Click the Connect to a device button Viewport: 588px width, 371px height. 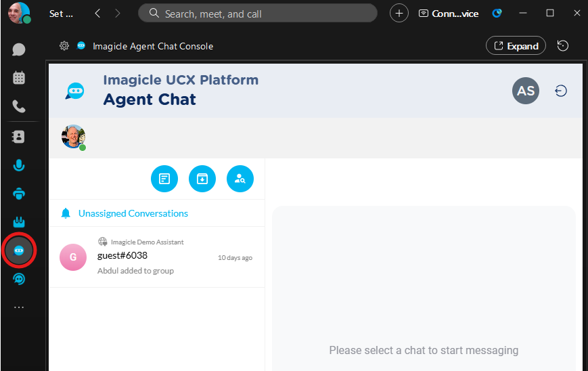point(448,14)
